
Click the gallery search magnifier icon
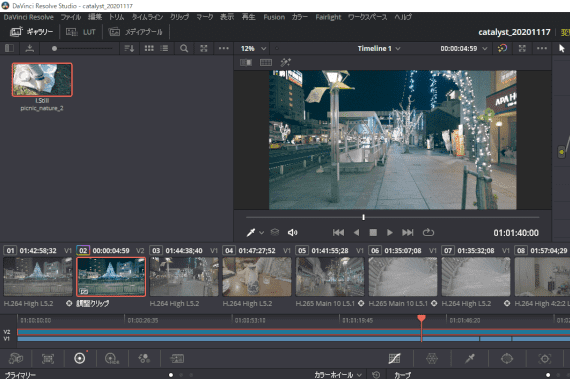[x=184, y=48]
